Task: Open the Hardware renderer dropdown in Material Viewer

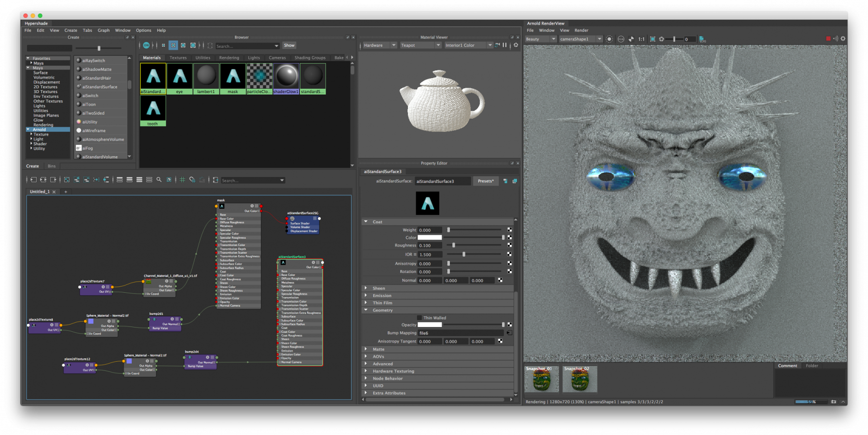Action: click(x=380, y=45)
